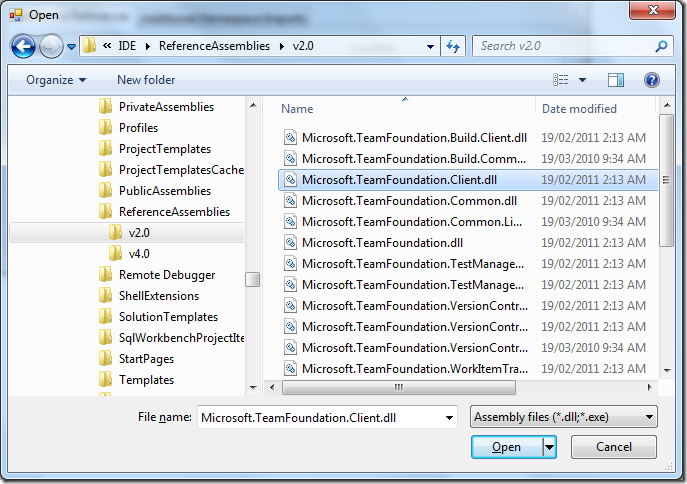687x484 pixels.
Task: Click the v4.0 folder icon in tree
Action: pos(115,254)
